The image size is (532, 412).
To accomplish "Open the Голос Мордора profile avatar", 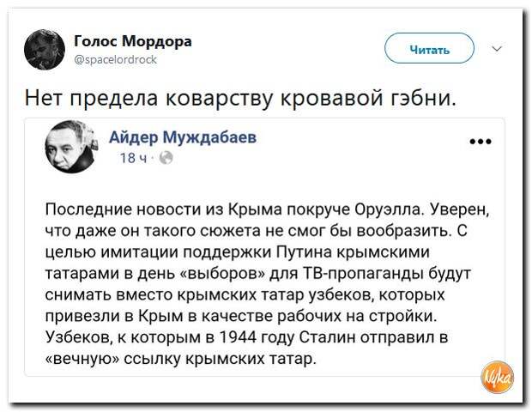I will point(45,50).
